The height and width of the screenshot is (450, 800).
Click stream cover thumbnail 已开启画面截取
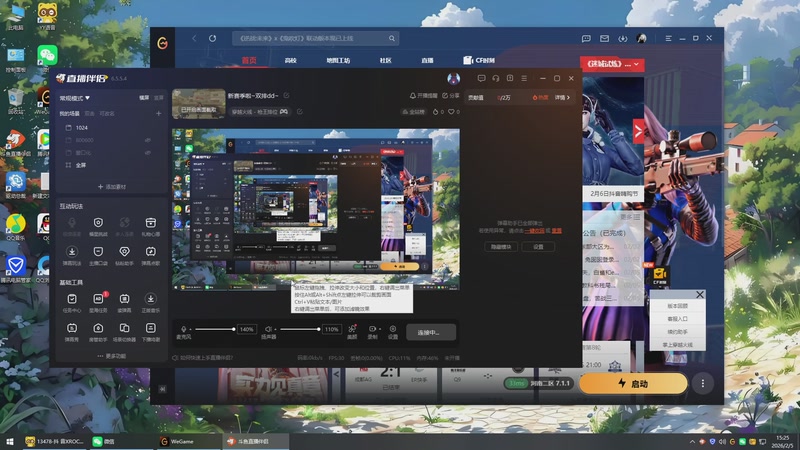198,104
